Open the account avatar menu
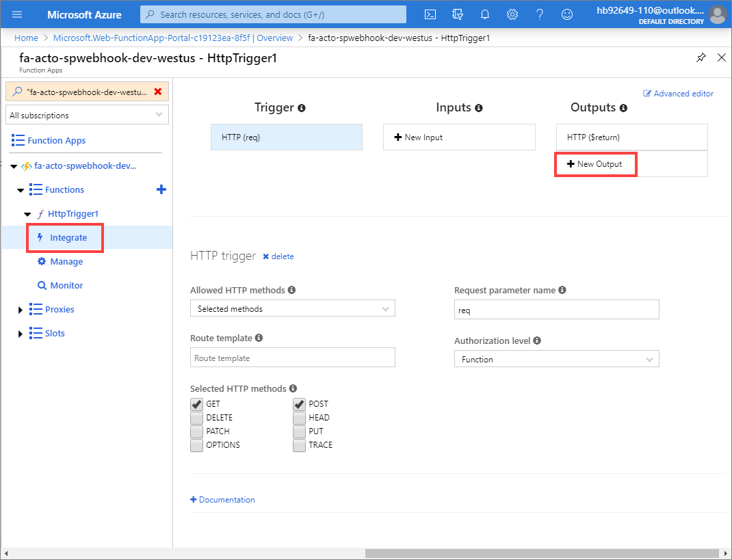 (717, 14)
